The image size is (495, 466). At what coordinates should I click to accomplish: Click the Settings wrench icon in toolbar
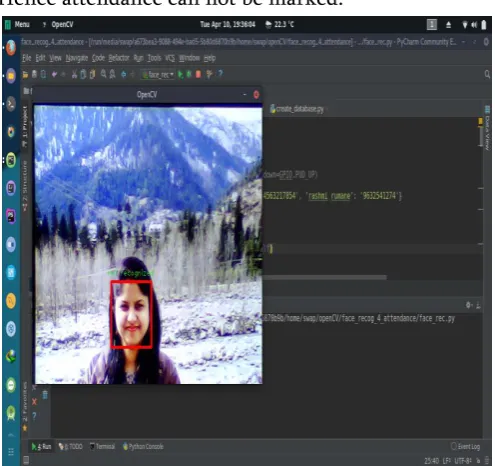point(209,74)
